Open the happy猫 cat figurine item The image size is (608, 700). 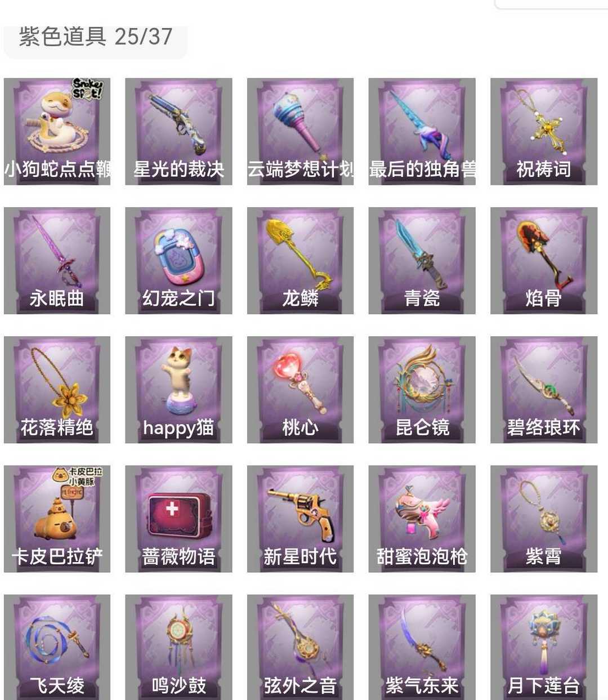click(178, 390)
